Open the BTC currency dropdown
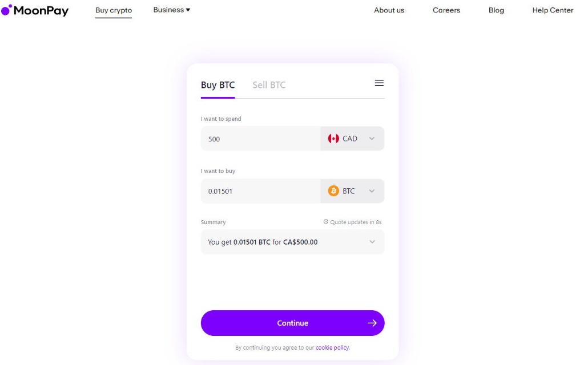 coord(372,190)
